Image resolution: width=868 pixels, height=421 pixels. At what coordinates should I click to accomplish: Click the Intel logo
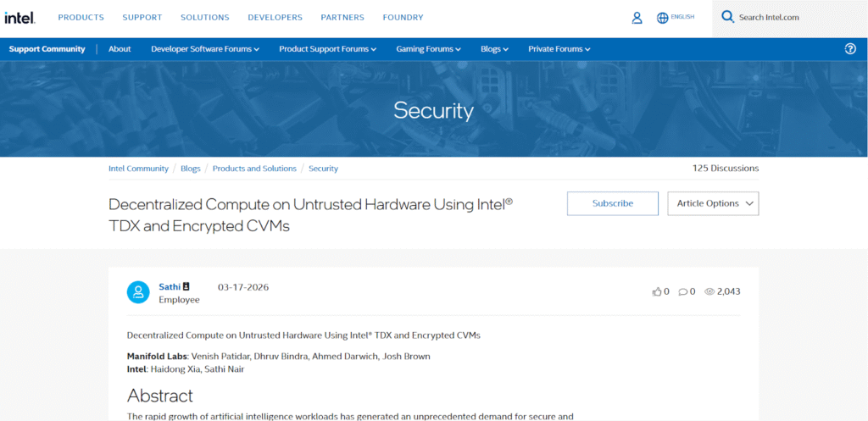coord(19,17)
